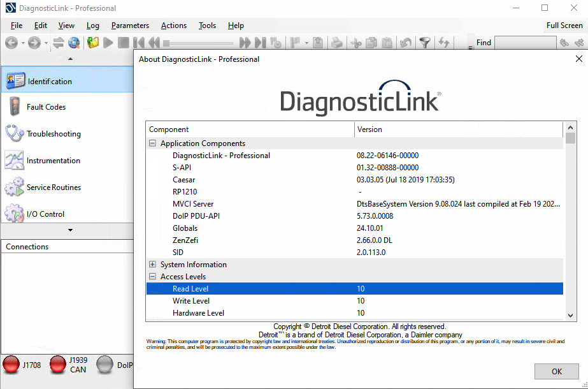
Task: Click the playback speed timer icon
Action: (276, 43)
